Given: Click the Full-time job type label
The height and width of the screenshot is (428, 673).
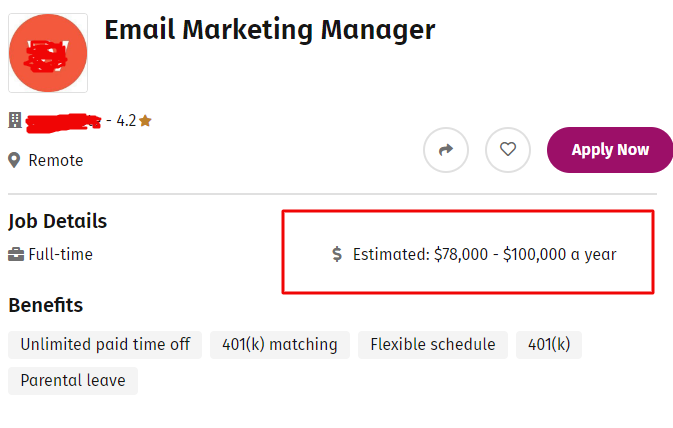Looking at the screenshot, I should [x=60, y=254].
